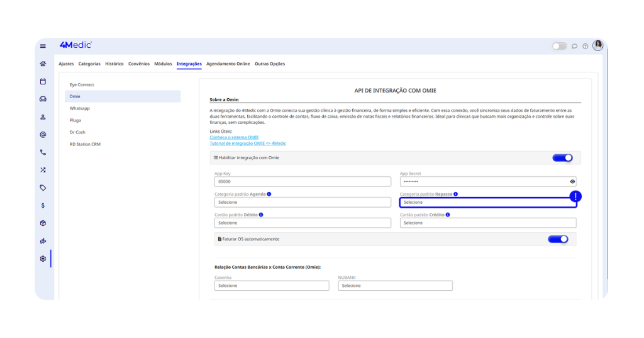Click the phone icon in the sidebar
Viewport: 644px width, 338px height.
coord(43,152)
